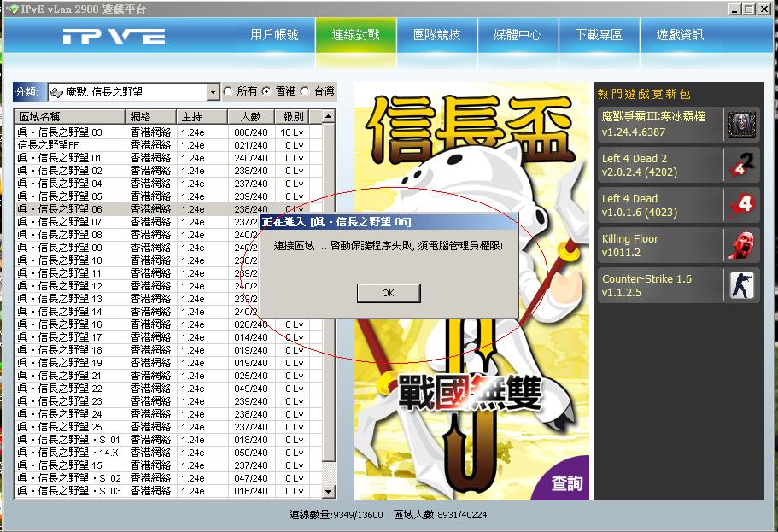Screen dimensions: 778x532
Task: Click the 區域人數:8931/40224 status text
Action: pos(440,515)
